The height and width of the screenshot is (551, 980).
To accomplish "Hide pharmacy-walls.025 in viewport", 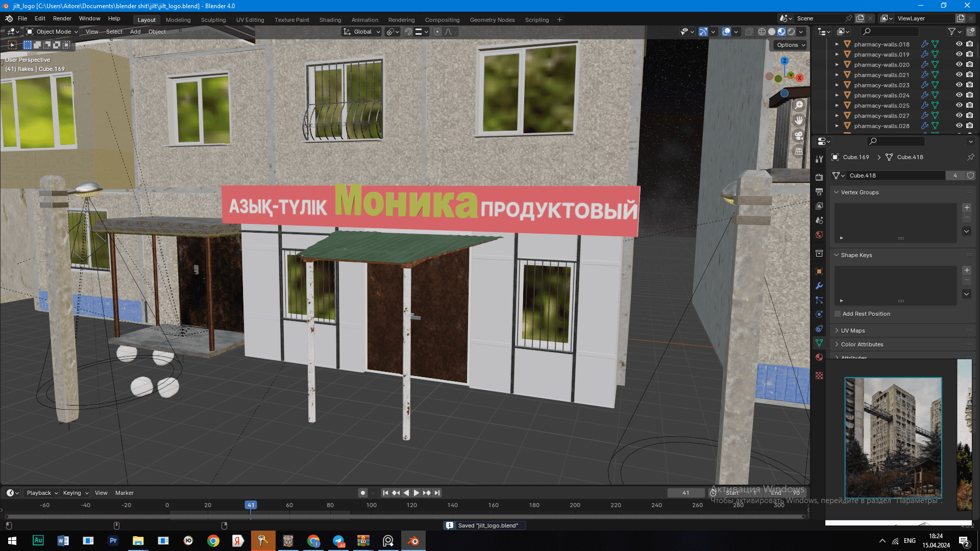I will pyautogui.click(x=959, y=106).
